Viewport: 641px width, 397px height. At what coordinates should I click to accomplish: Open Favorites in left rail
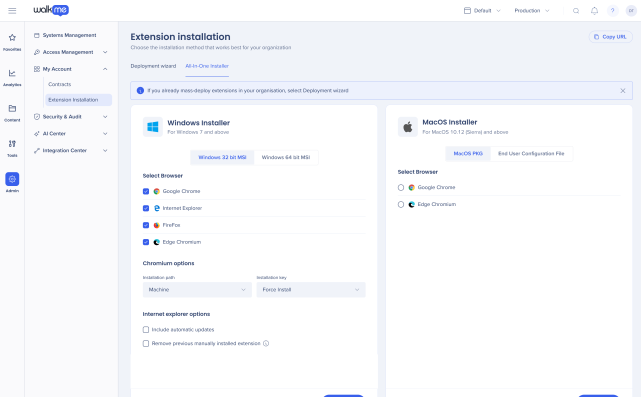(x=12, y=42)
